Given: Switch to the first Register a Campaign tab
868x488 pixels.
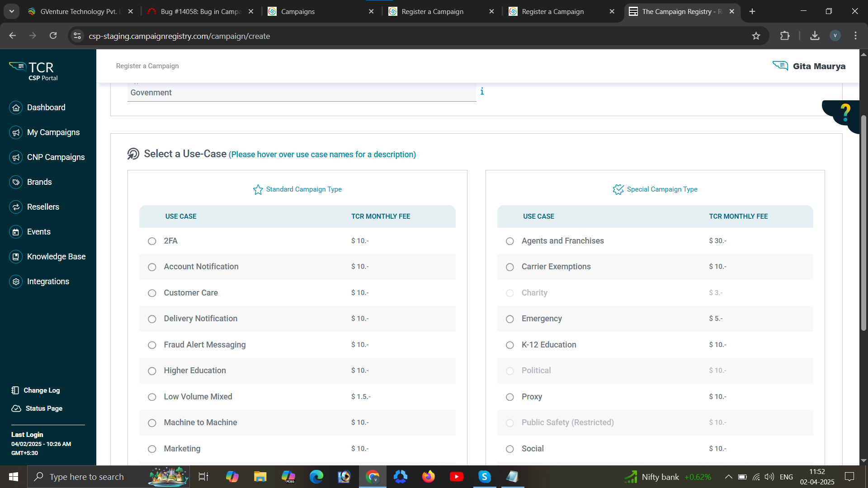Looking at the screenshot, I should (441, 11).
